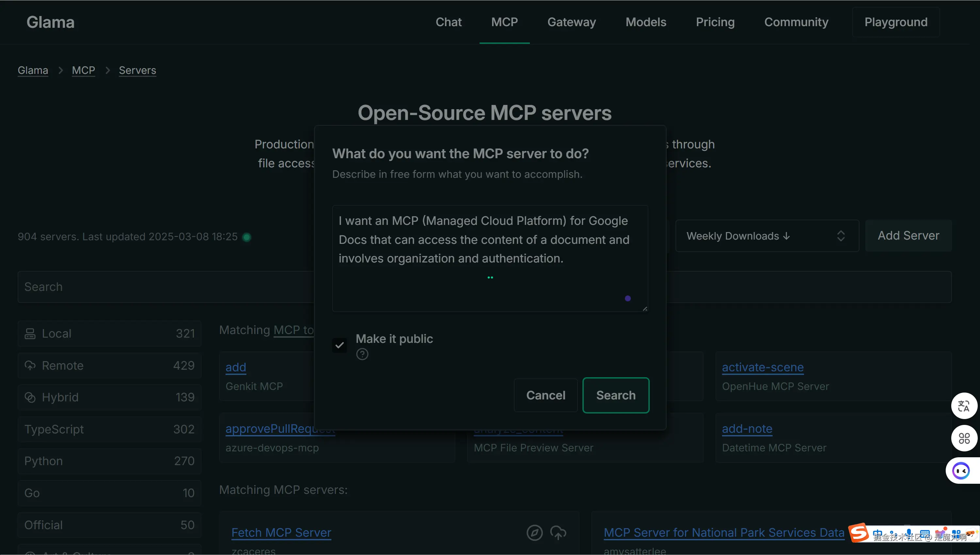The image size is (980, 555).
Task: Open the Pricing tab
Action: pyautogui.click(x=715, y=22)
